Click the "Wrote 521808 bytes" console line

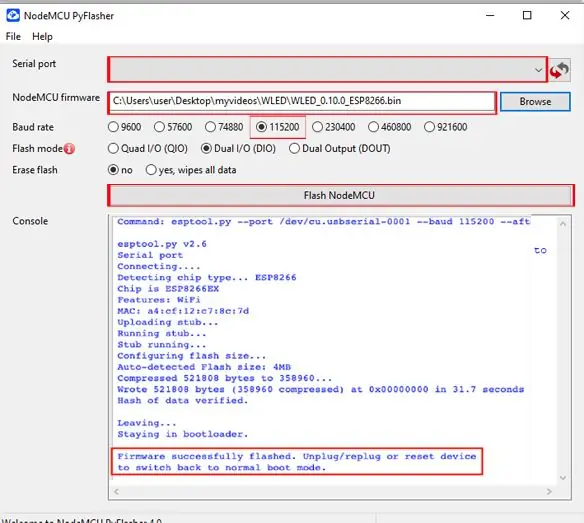click(x=321, y=389)
